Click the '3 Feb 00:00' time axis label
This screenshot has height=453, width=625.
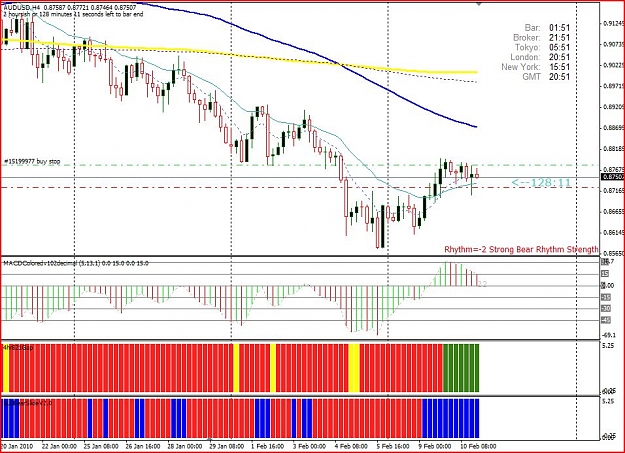coord(309,446)
